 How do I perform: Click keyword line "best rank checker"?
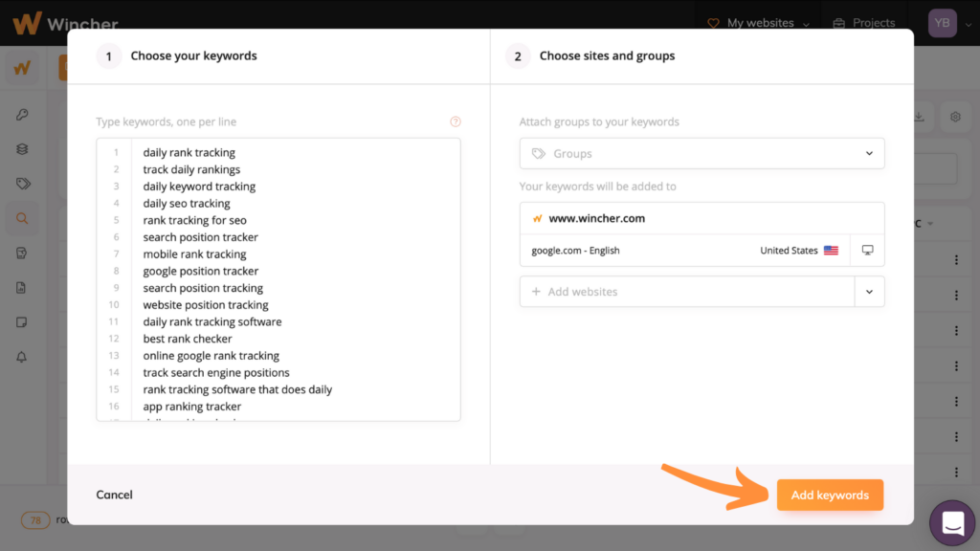click(x=188, y=338)
